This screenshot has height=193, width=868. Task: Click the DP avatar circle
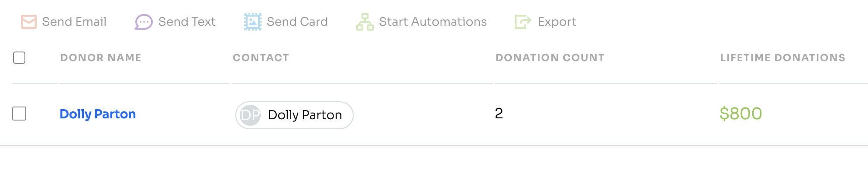point(251,115)
